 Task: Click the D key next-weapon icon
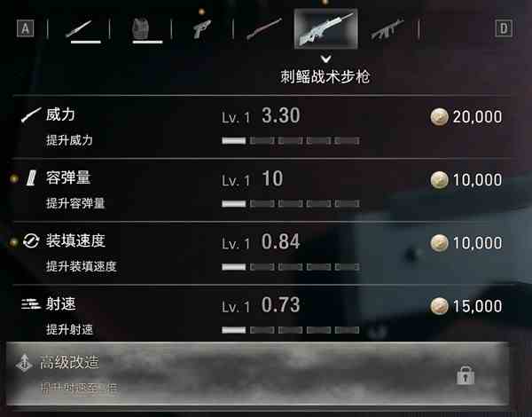click(504, 28)
